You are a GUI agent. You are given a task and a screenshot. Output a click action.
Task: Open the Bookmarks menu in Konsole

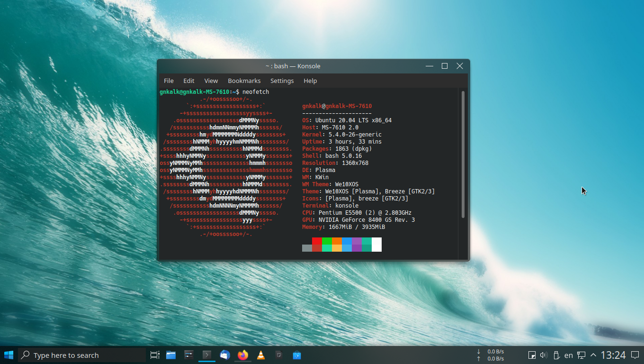coord(244,81)
